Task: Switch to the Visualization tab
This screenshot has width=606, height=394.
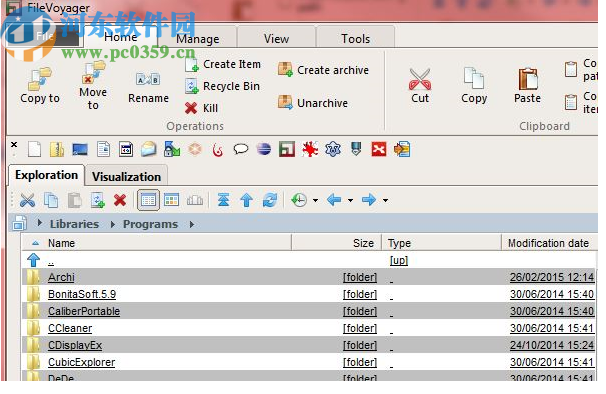Action: [x=126, y=176]
